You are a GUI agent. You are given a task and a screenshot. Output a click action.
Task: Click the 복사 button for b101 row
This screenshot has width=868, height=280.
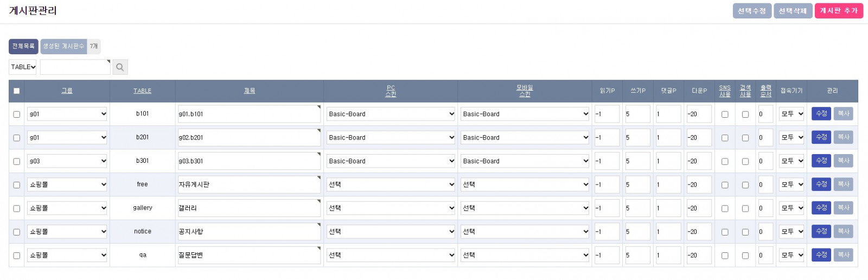pos(843,114)
